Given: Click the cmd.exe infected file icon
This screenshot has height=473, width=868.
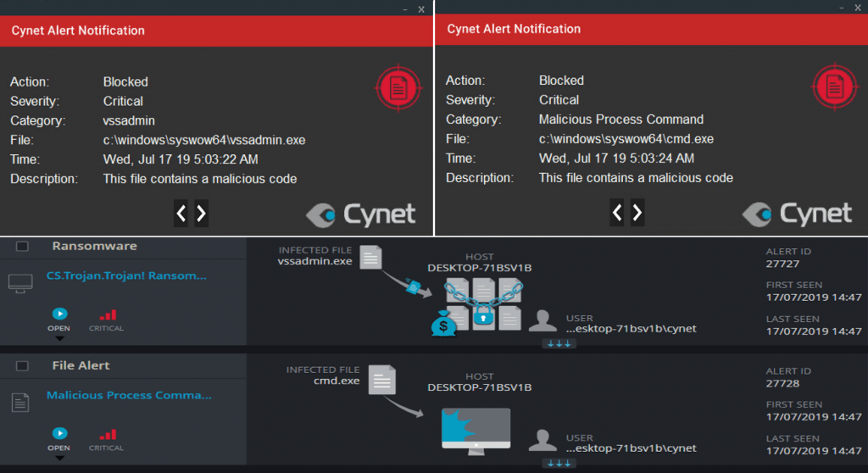Looking at the screenshot, I should [382, 380].
